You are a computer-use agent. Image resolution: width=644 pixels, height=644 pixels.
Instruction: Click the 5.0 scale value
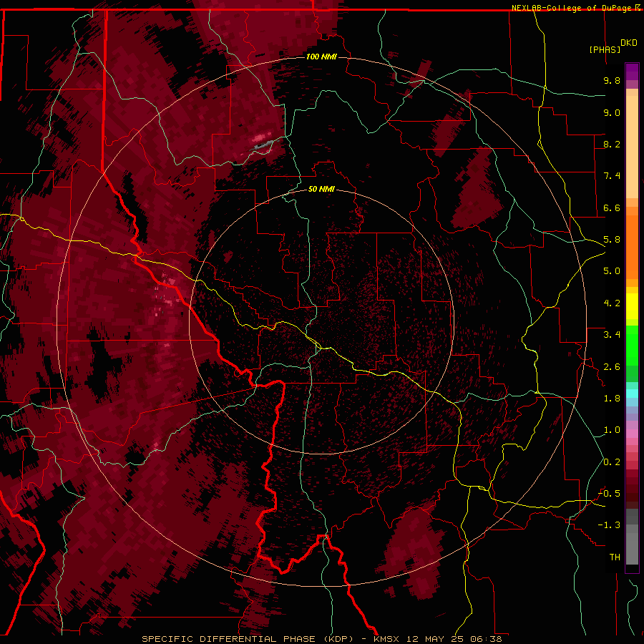click(x=612, y=271)
